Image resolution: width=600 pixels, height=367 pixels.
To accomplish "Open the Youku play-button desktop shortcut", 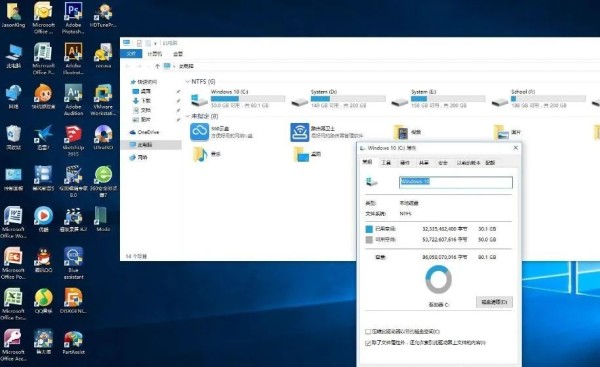I will [43, 219].
